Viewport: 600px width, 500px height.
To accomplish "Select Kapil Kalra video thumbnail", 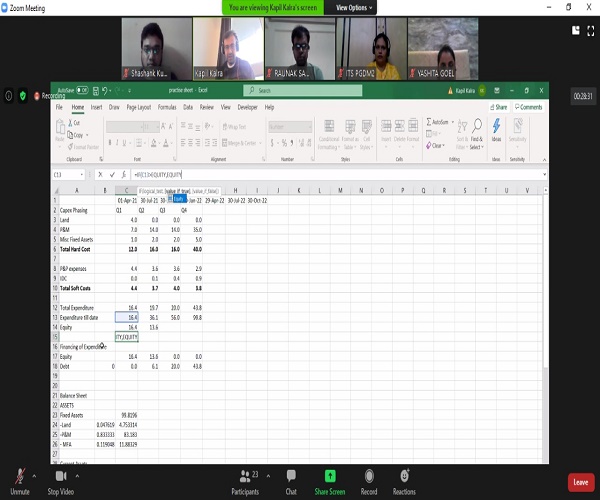I will tap(228, 49).
